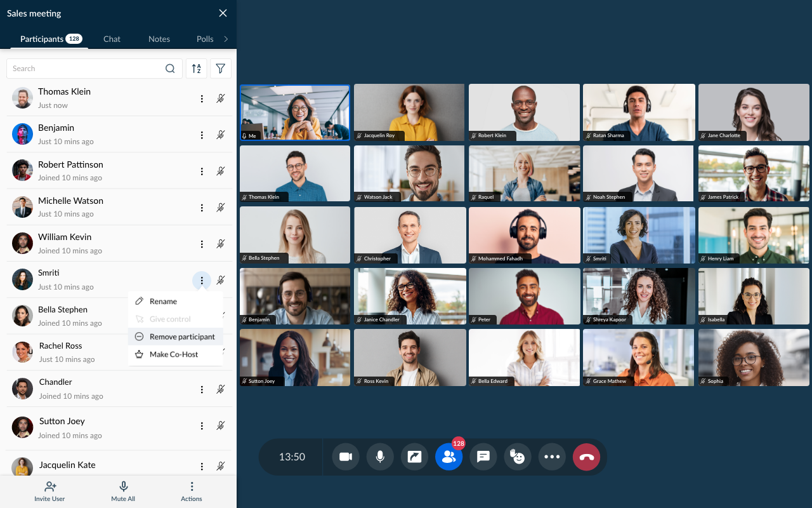Open the reactions icon
812x508 pixels.
[517, 457]
